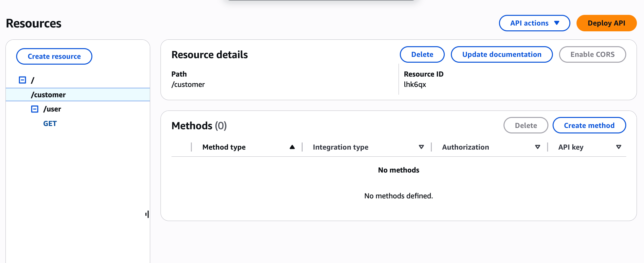Sort by Authorization column arrow

(537, 147)
